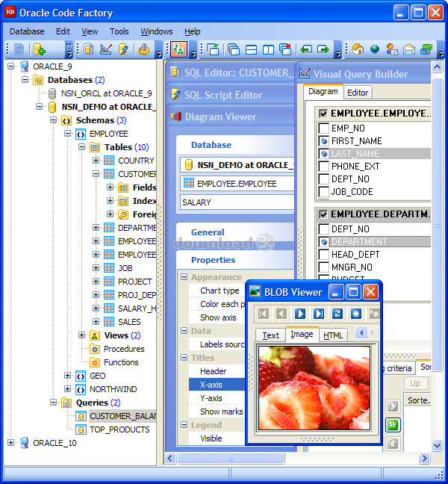This screenshot has height=484, width=448.
Task: Click the globe website toolbar icon
Action: point(375,49)
